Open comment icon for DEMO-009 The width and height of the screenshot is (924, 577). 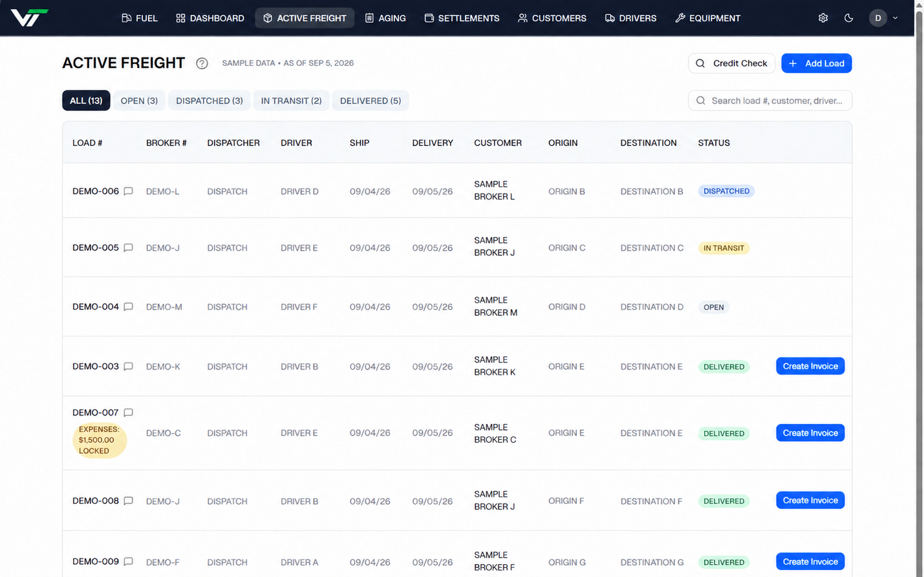click(128, 561)
